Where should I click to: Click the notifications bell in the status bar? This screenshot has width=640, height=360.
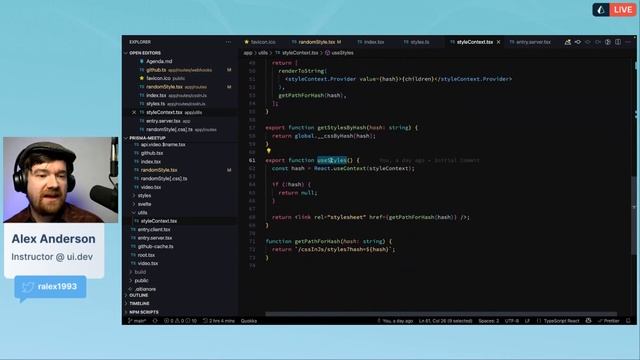coord(628,321)
